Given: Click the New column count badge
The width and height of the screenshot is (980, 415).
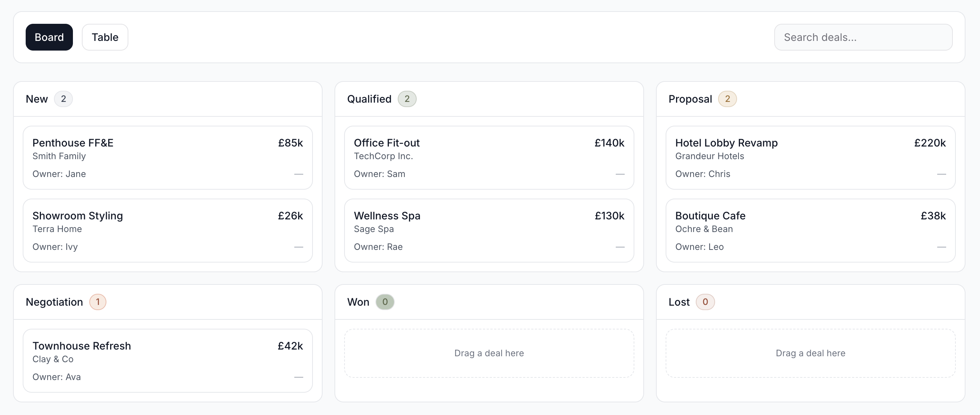Looking at the screenshot, I should click(64, 99).
